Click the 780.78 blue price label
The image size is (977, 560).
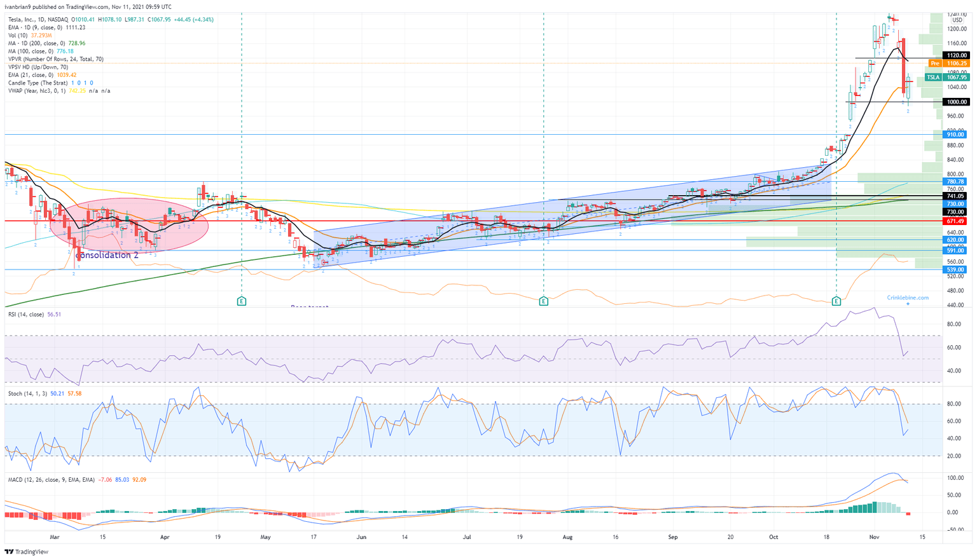(x=956, y=182)
